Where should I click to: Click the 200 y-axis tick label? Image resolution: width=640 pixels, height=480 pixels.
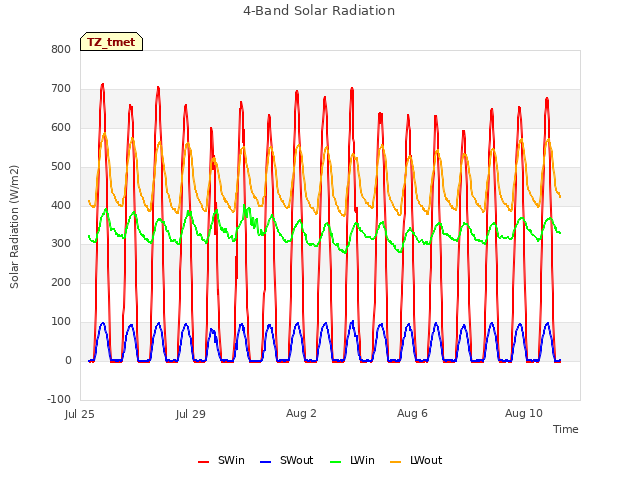click(x=61, y=282)
